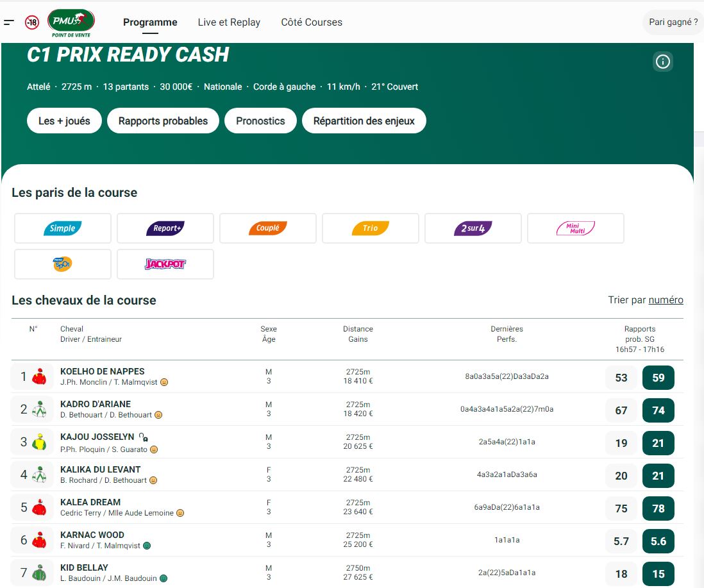Image resolution: width=704 pixels, height=588 pixels.
Task: Click performance string 1a1a1a
Action: click(x=507, y=540)
